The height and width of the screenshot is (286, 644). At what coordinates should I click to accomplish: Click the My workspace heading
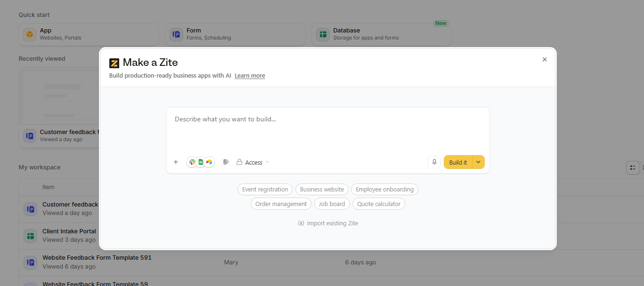pos(40,167)
